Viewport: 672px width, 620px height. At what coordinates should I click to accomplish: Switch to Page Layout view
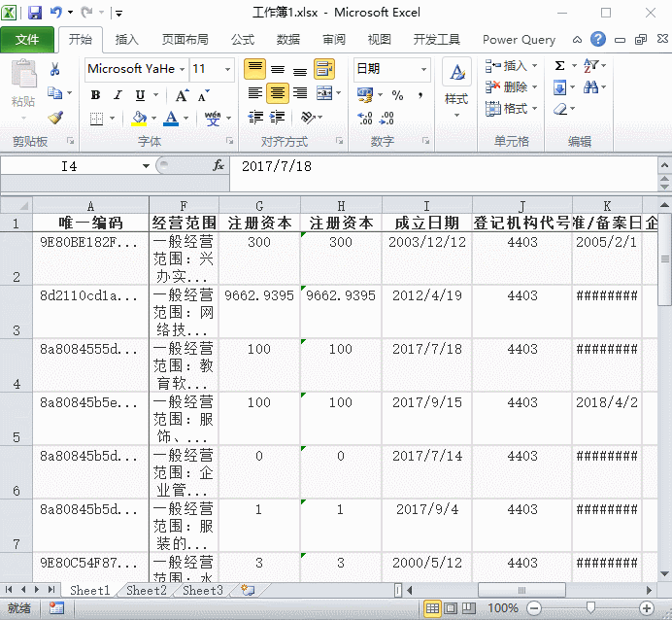tap(451, 608)
